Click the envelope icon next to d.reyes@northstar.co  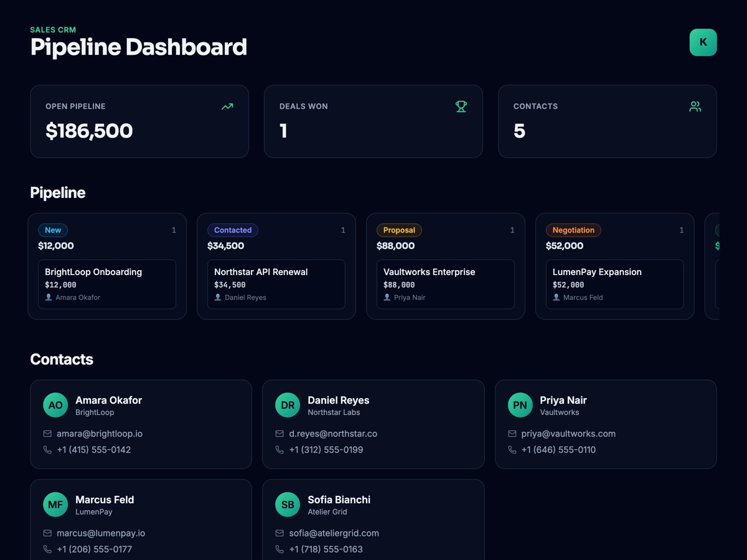pos(280,434)
